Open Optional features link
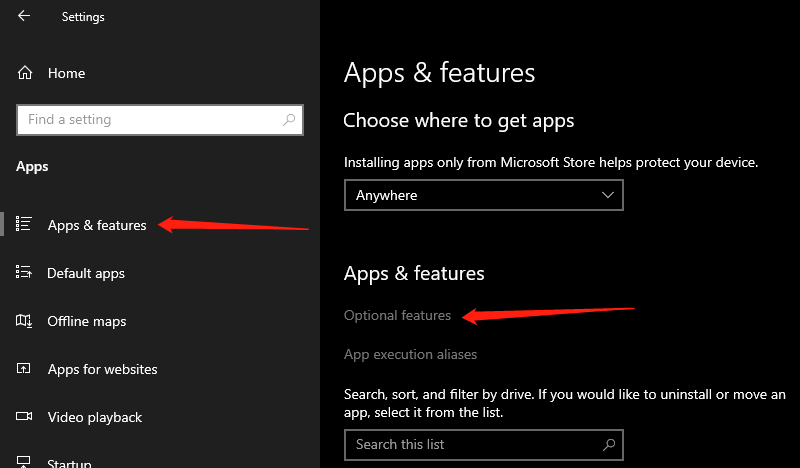 [x=397, y=315]
